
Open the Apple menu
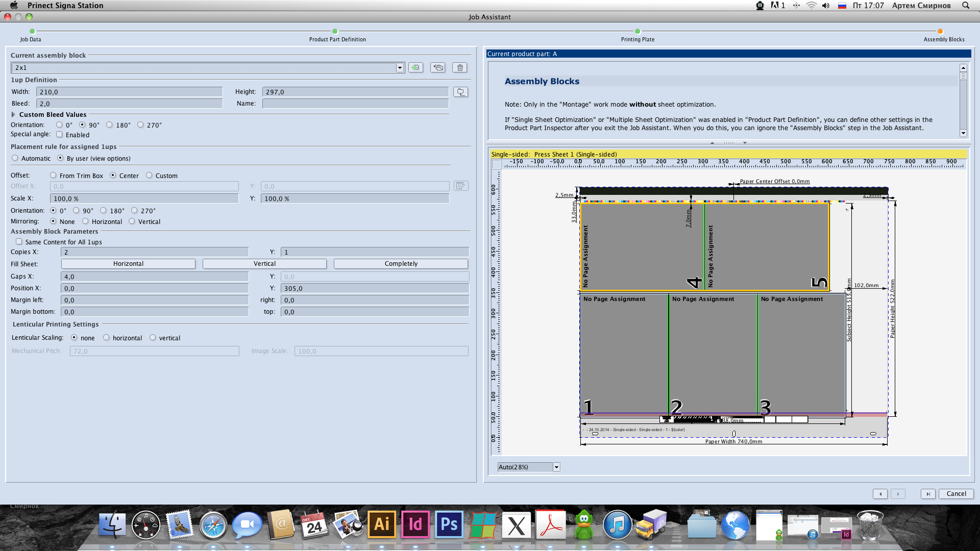pyautogui.click(x=14, y=5)
